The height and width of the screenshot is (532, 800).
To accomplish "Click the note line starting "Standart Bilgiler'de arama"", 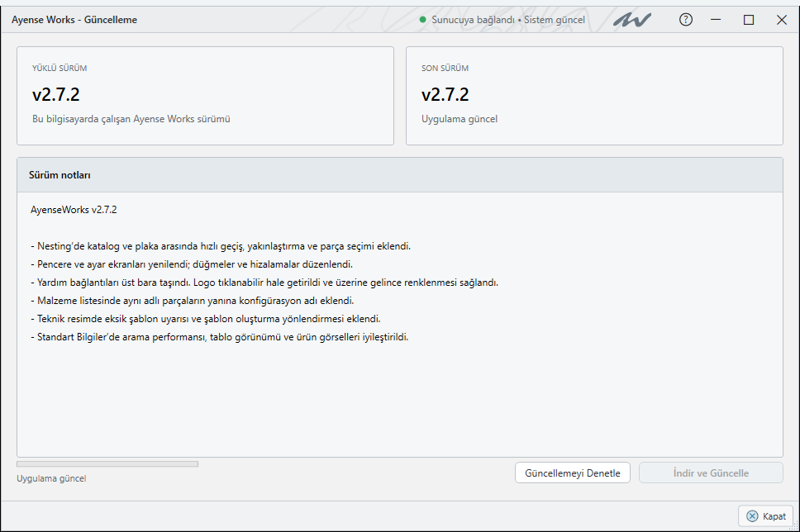I will (x=219, y=337).
